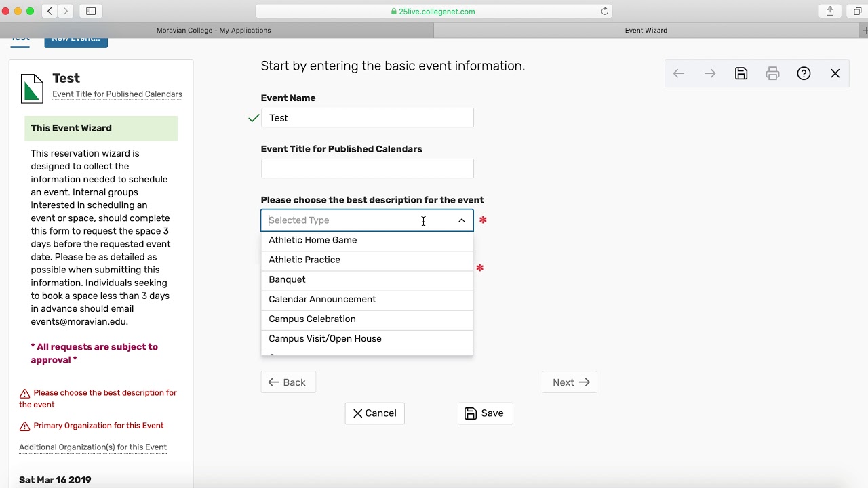The width and height of the screenshot is (868, 488).
Task: Open Additional Organization(s) for this Event link
Action: point(93,447)
